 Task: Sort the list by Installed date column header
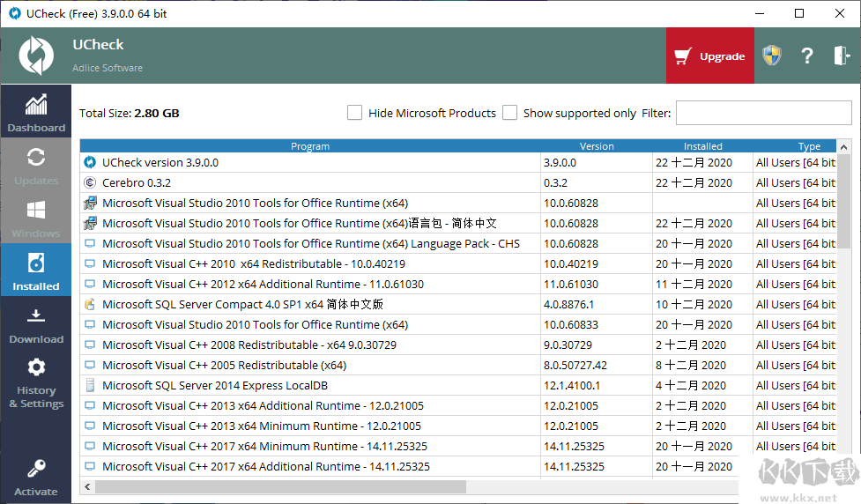702,146
